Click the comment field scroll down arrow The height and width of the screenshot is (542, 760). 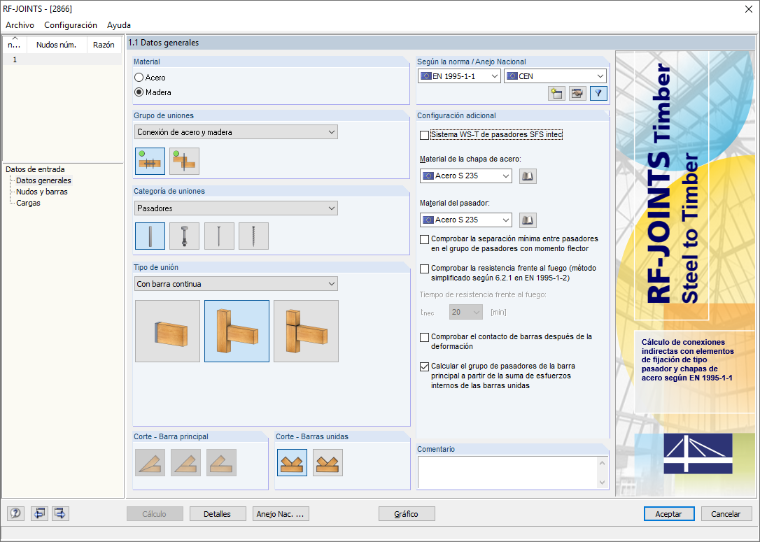click(x=602, y=482)
